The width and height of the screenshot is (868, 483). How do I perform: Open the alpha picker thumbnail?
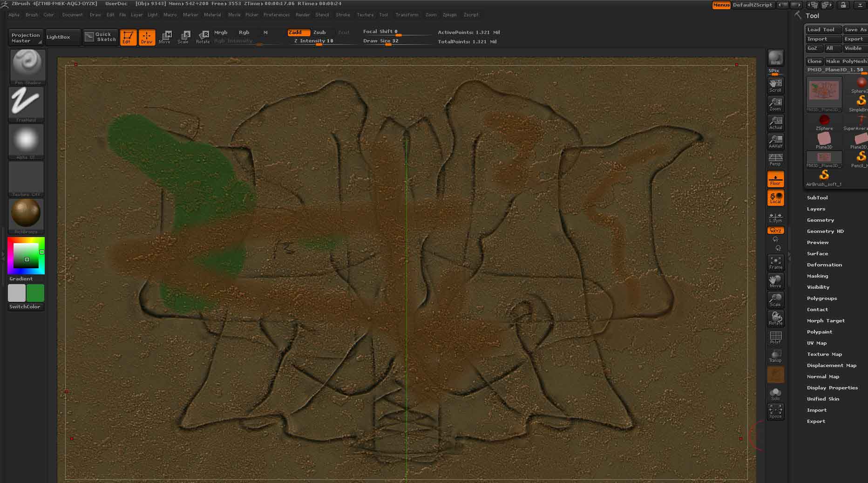tap(26, 142)
